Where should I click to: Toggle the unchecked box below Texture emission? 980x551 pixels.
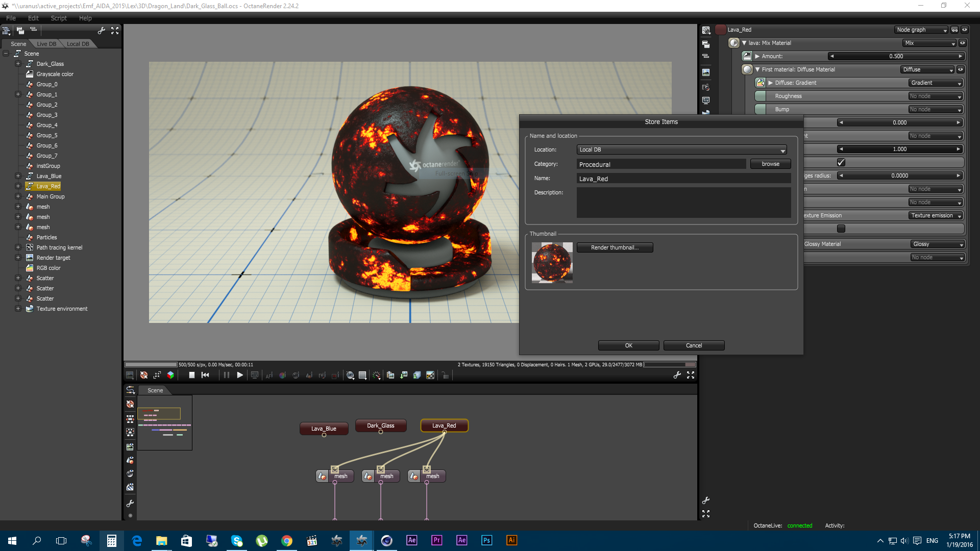pos(841,229)
